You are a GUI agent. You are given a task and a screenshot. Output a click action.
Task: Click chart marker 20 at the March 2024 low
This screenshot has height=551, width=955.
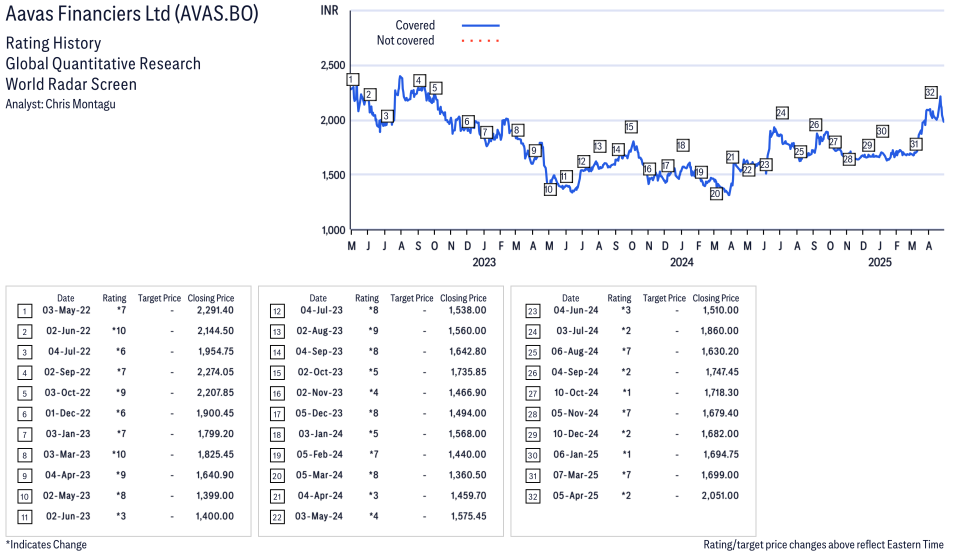click(716, 194)
